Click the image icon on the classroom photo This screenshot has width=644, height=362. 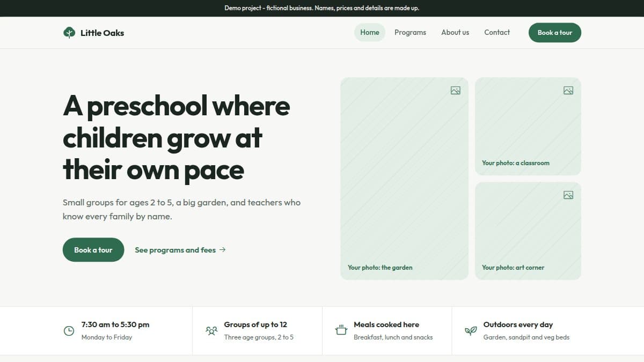(x=568, y=91)
